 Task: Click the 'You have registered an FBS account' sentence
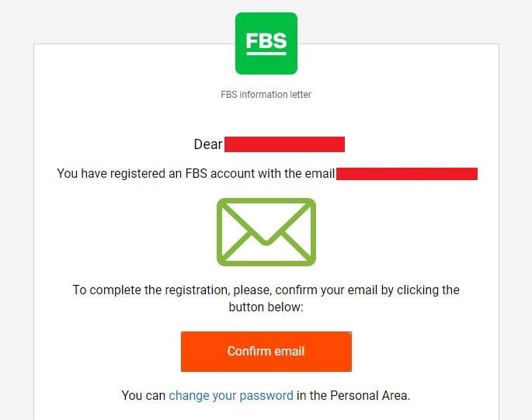tap(196, 174)
